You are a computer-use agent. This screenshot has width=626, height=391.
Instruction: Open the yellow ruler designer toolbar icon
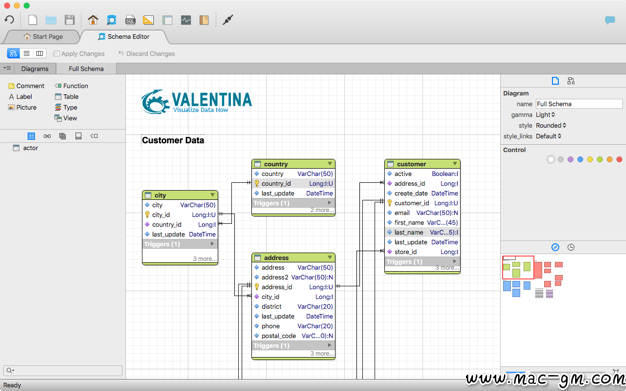pos(149,20)
